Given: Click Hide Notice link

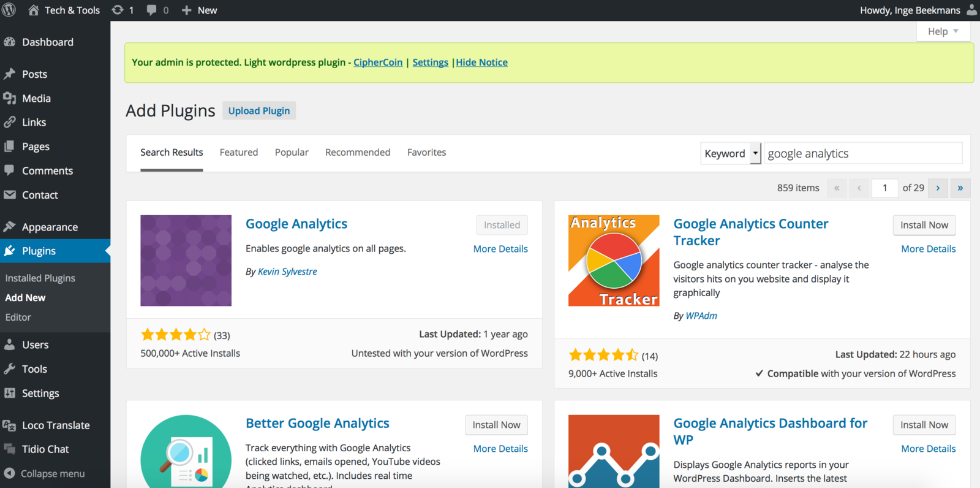Looking at the screenshot, I should pyautogui.click(x=482, y=63).
